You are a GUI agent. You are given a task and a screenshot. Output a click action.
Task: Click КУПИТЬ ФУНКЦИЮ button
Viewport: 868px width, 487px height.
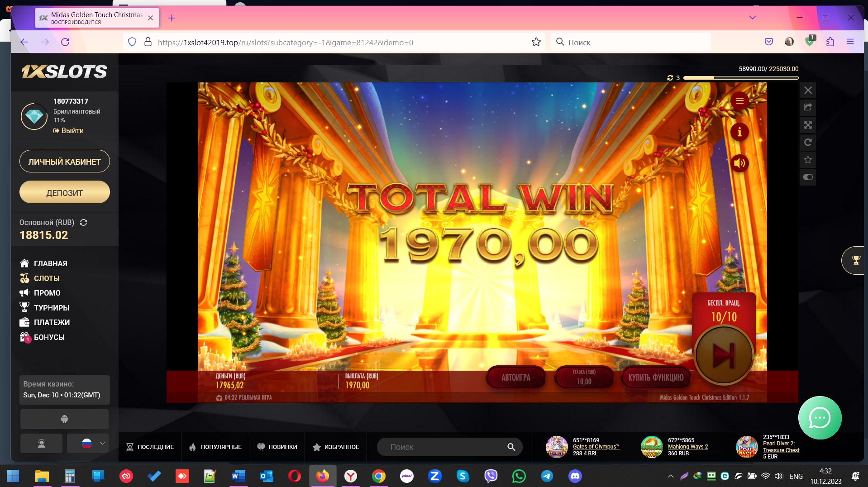656,377
